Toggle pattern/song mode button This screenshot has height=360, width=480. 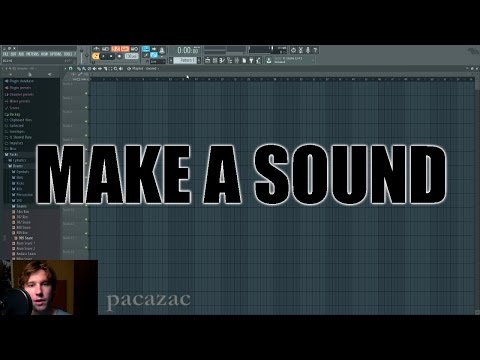[95, 56]
